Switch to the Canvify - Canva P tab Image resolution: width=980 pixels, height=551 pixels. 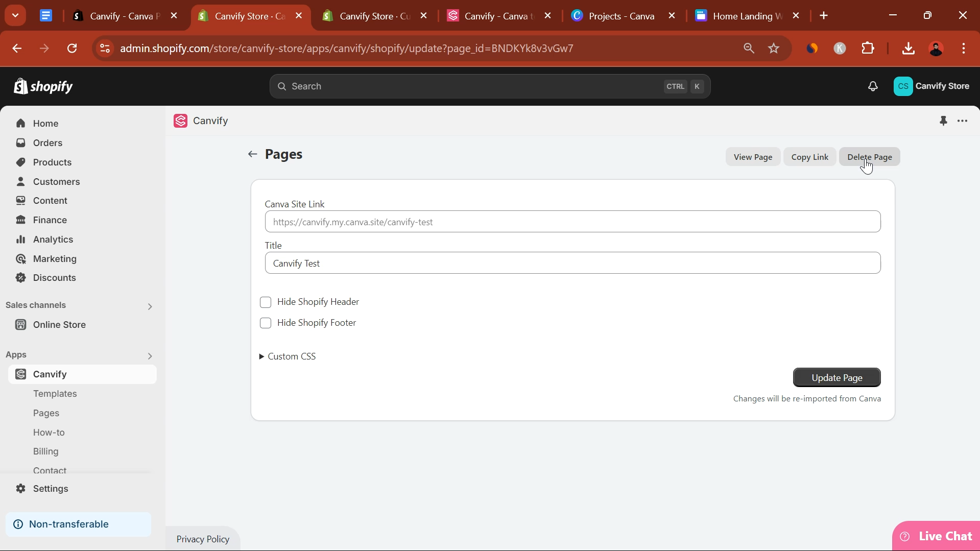pos(125,16)
